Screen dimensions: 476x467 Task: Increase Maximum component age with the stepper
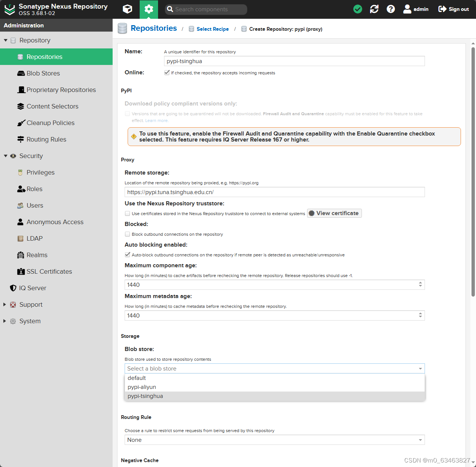(421, 283)
